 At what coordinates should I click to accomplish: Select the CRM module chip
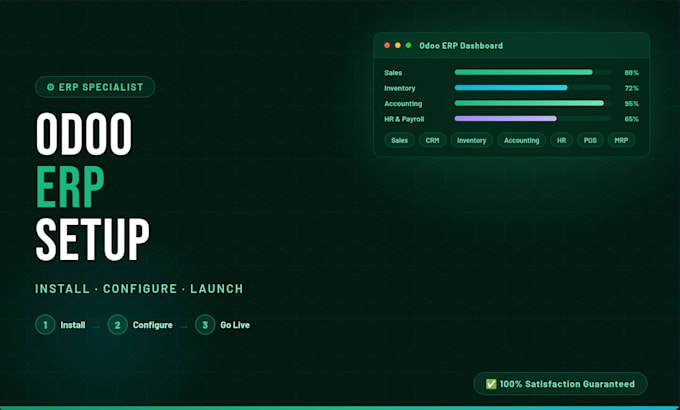coord(432,140)
